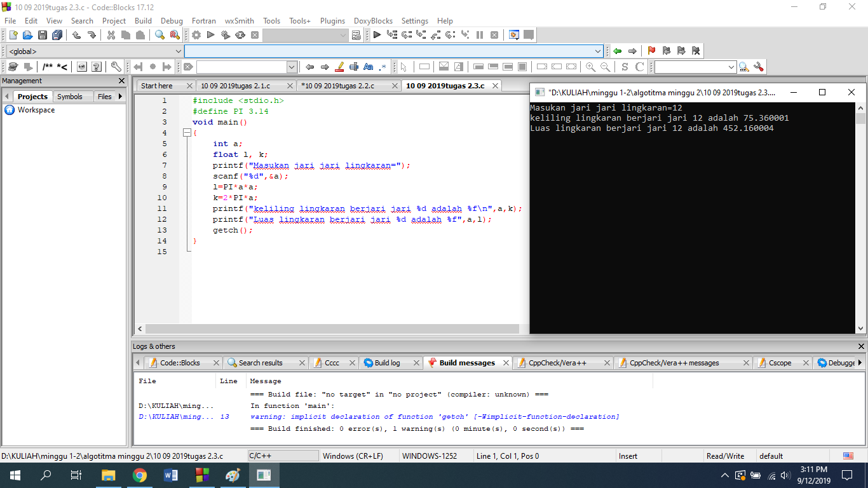Click the Cut scissors icon
The image size is (868, 488).
tap(111, 35)
